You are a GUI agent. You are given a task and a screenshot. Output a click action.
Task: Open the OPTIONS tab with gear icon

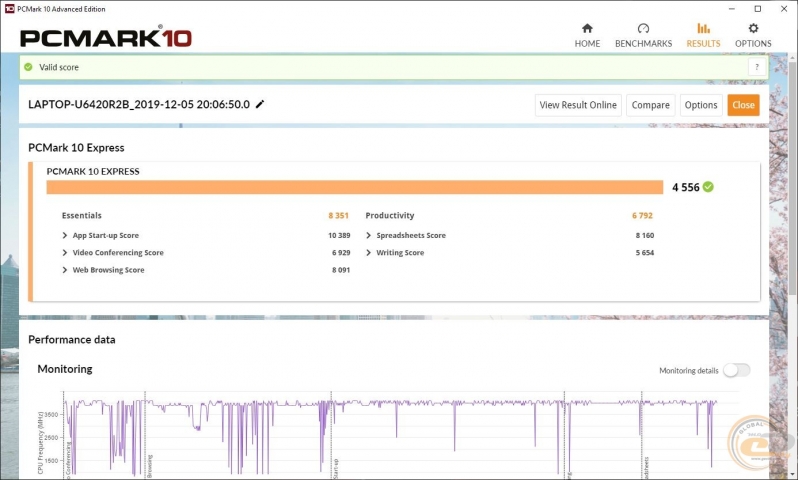click(753, 36)
